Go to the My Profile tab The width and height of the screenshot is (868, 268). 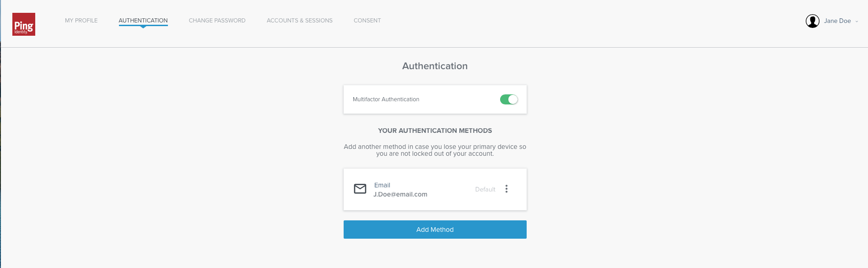[x=81, y=21]
